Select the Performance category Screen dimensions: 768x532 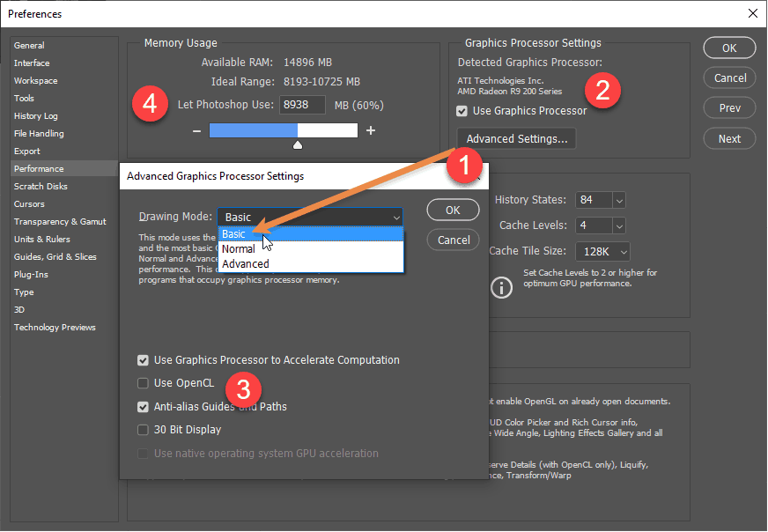pyautogui.click(x=63, y=169)
